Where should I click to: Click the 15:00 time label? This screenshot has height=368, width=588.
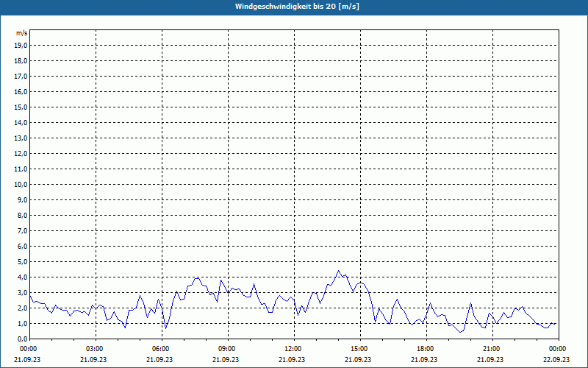click(360, 349)
